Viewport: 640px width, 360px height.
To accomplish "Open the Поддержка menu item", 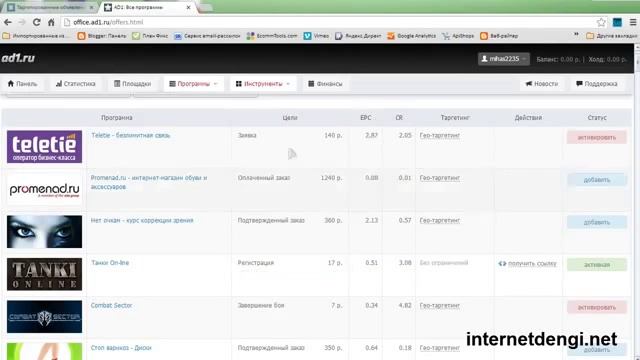I will 596,84.
